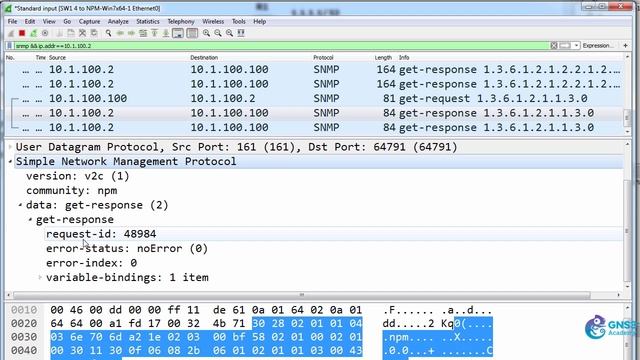
Task: Open capture options gear icon
Action: (x=45, y=33)
